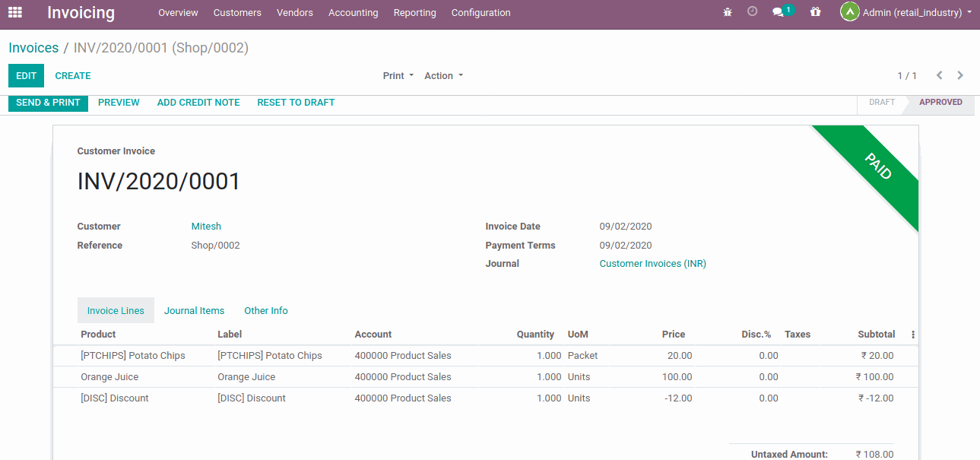Open the Accounting menu
Screen dimensions: 980x460
(x=353, y=12)
